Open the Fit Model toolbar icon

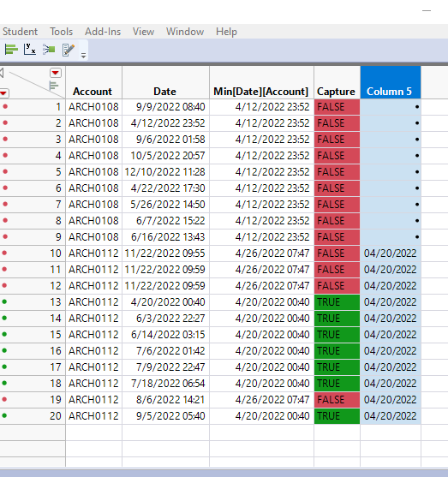point(49,50)
